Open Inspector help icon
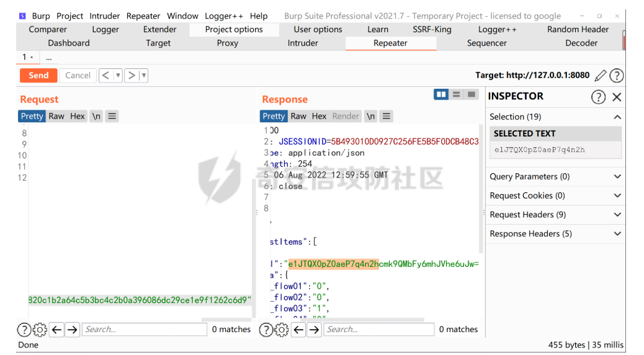Image resolution: width=644 pixels, height=355 pixels. click(598, 97)
